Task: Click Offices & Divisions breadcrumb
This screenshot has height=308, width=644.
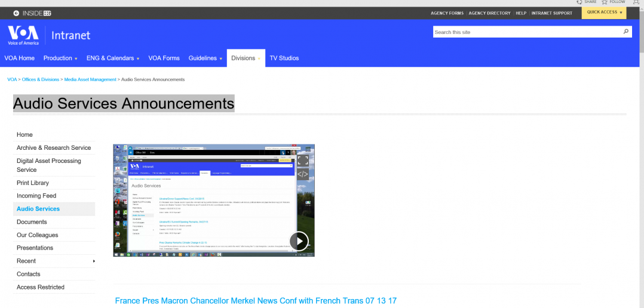Action: [x=40, y=79]
